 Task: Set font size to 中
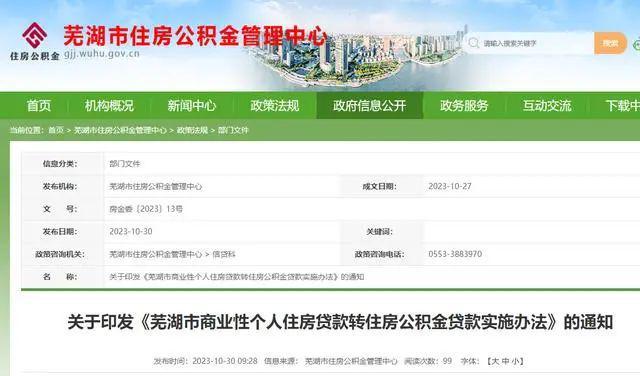click(505, 361)
